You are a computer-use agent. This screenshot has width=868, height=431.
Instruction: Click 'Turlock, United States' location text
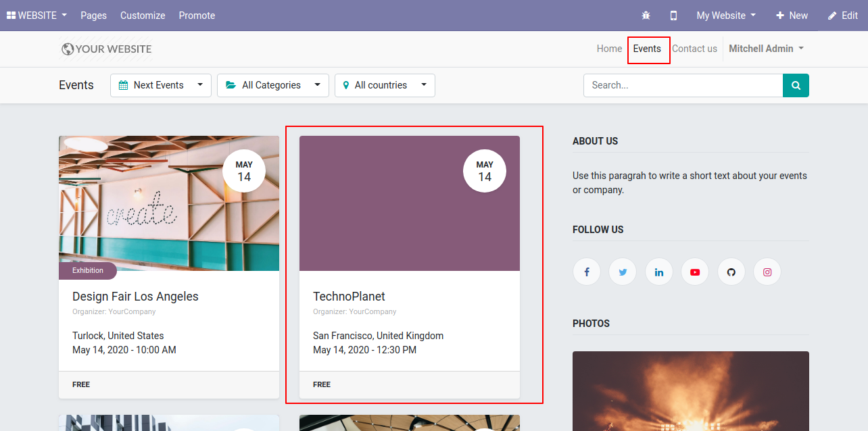pos(118,336)
